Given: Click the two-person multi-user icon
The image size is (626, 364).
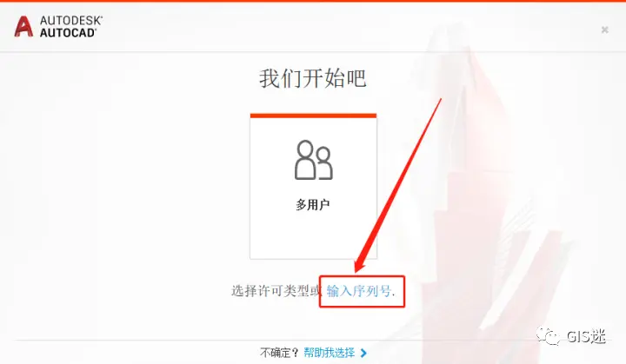Looking at the screenshot, I should [313, 160].
